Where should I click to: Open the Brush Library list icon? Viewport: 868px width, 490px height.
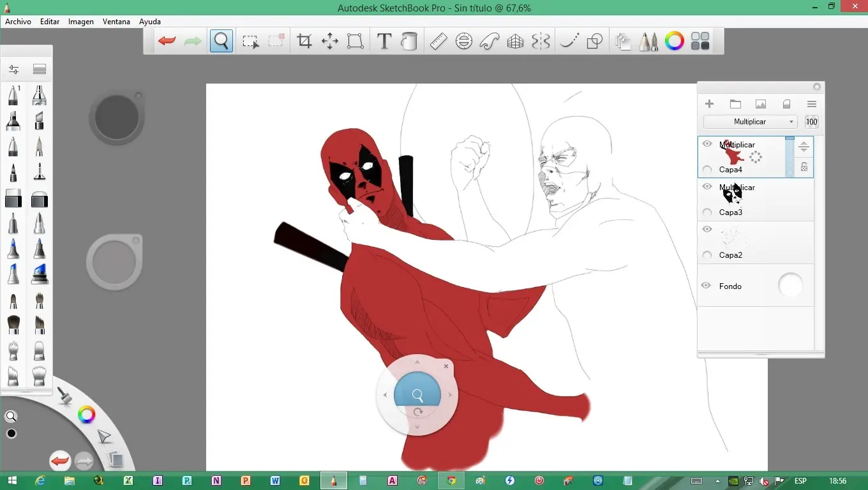[40, 69]
